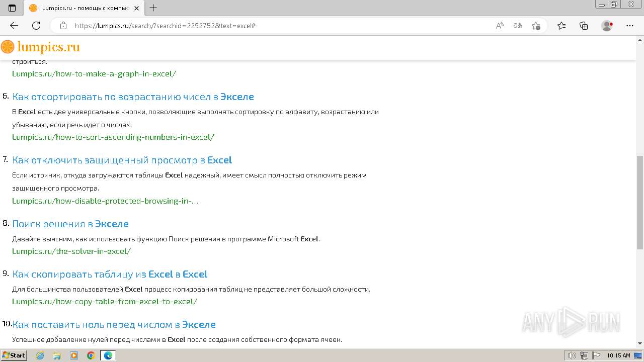
Task: Open 'Поиск решения в Экселе' result
Action: coord(70,224)
